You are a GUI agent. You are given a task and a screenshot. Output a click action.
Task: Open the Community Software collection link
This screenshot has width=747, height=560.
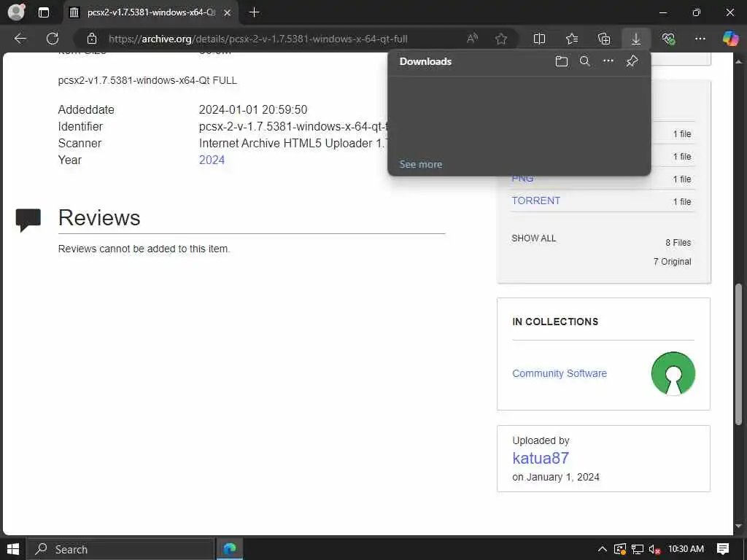point(560,373)
